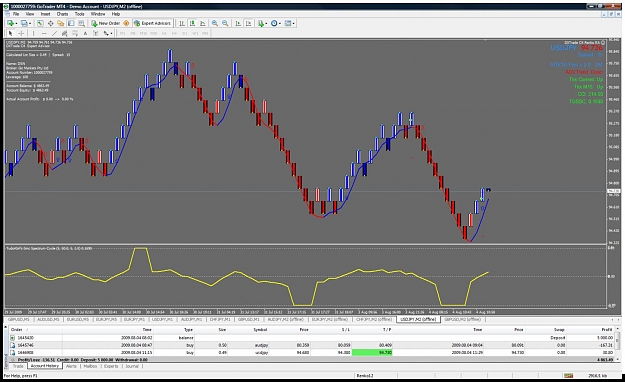Open the Tools menu
625x382 pixels.
[80, 14]
